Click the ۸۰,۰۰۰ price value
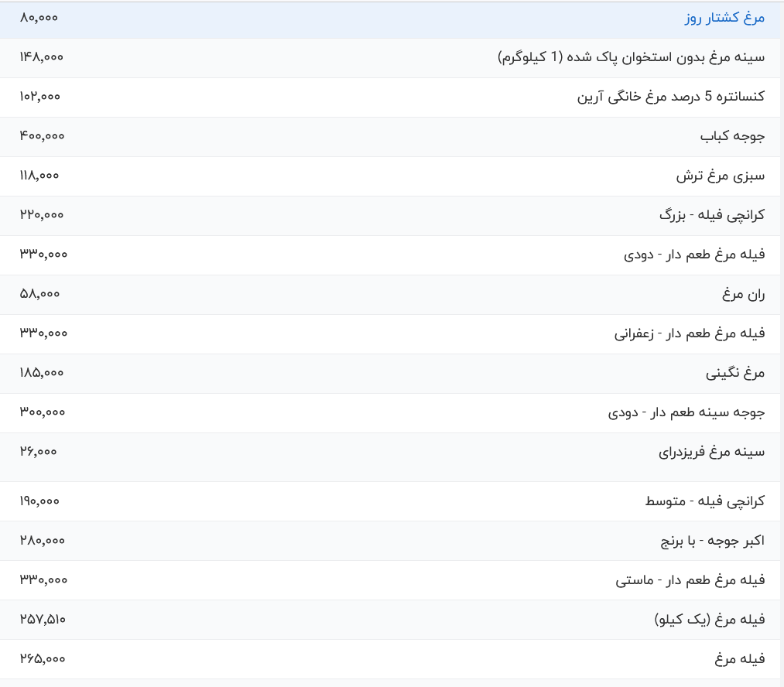The width and height of the screenshot is (784, 687). pos(37,19)
